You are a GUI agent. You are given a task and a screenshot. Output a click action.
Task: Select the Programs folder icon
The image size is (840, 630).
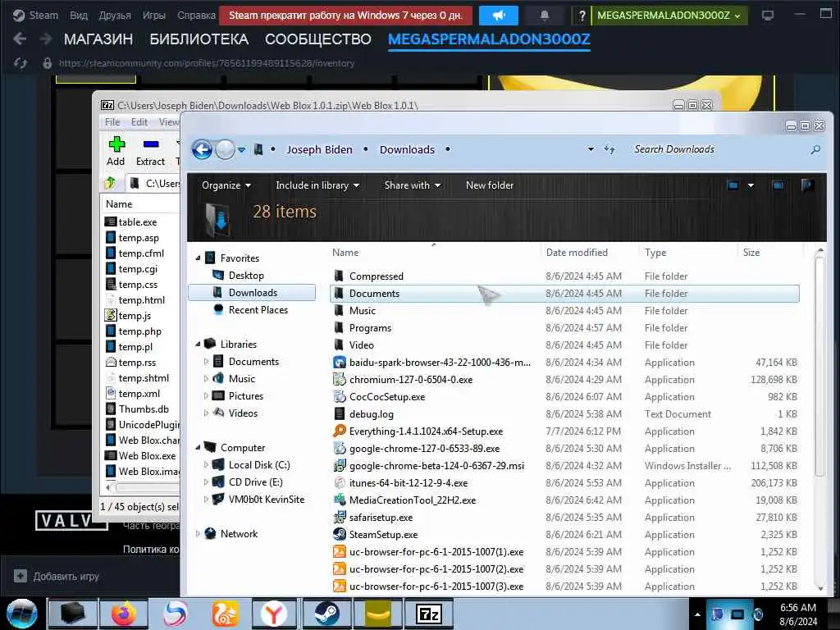point(339,328)
